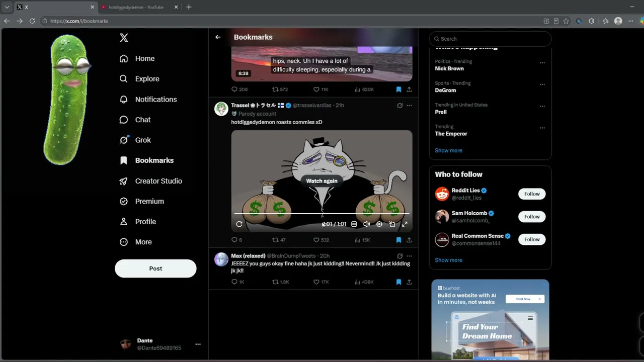Open Profile in the sidebar
This screenshot has height=362, width=644.
[x=137, y=222]
